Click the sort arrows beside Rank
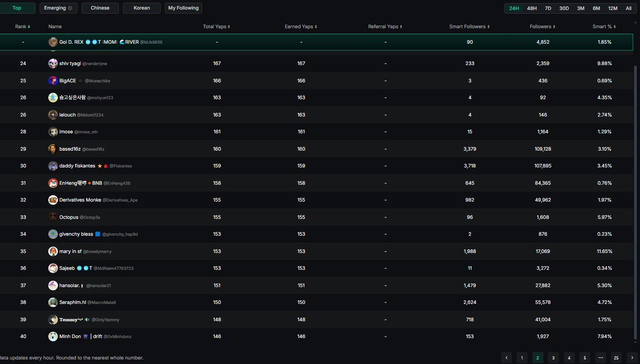 click(29, 27)
